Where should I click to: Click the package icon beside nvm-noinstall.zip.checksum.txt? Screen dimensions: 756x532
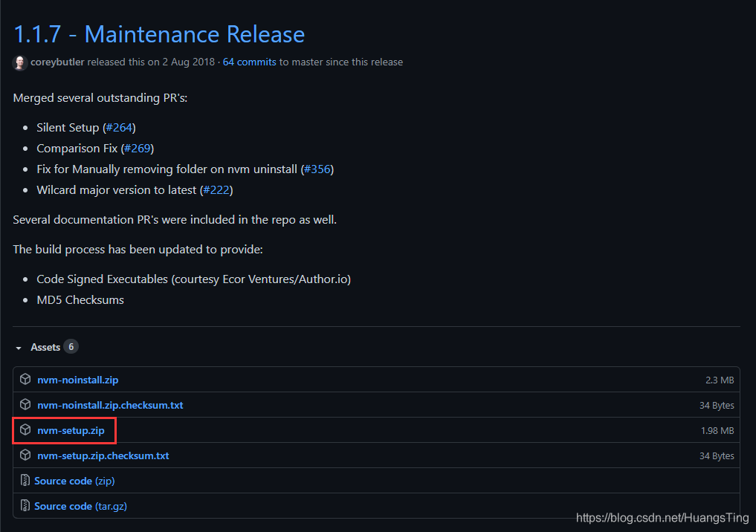[25, 405]
